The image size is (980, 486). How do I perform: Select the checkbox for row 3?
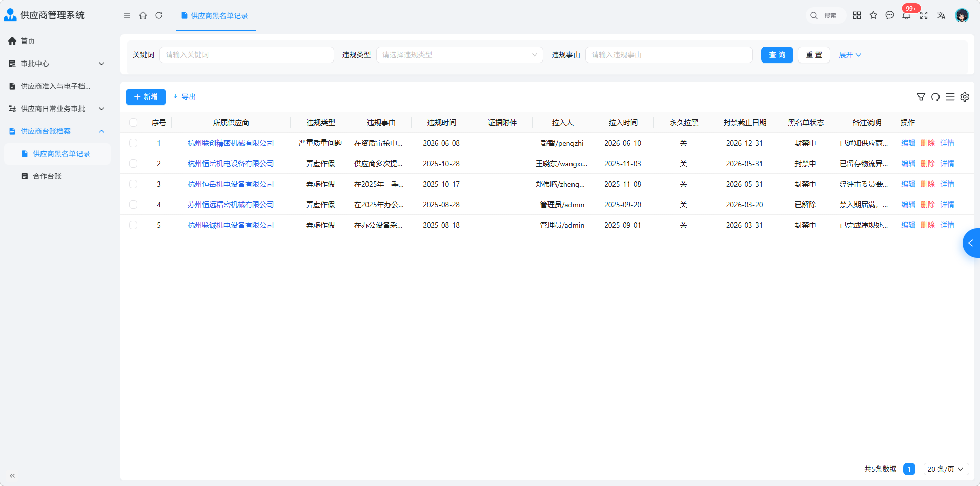pyautogui.click(x=133, y=184)
